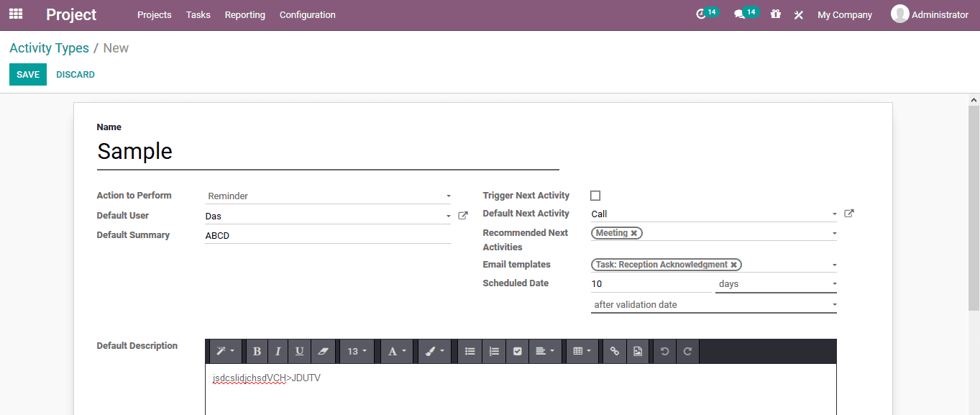
Task: Click the redo icon in the description editor
Action: [687, 351]
